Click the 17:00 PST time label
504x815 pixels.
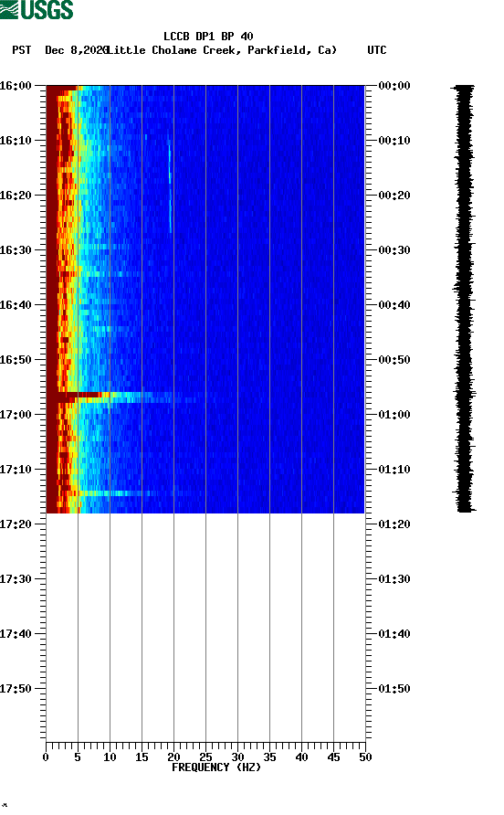16,415
